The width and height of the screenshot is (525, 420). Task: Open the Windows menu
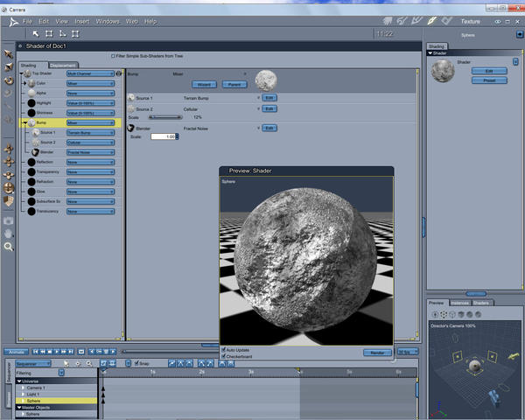(x=108, y=20)
